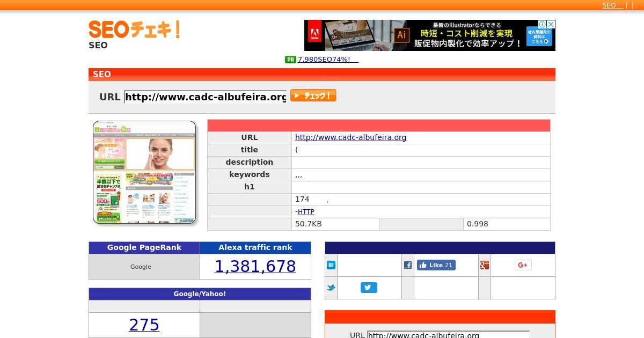Click the keywords row label

250,174
